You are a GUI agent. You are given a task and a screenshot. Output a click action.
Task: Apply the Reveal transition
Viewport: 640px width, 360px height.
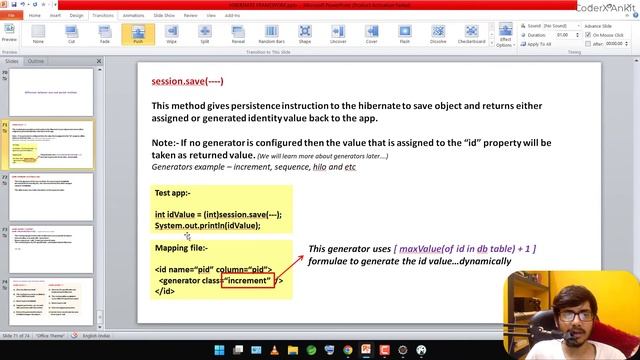tap(238, 34)
